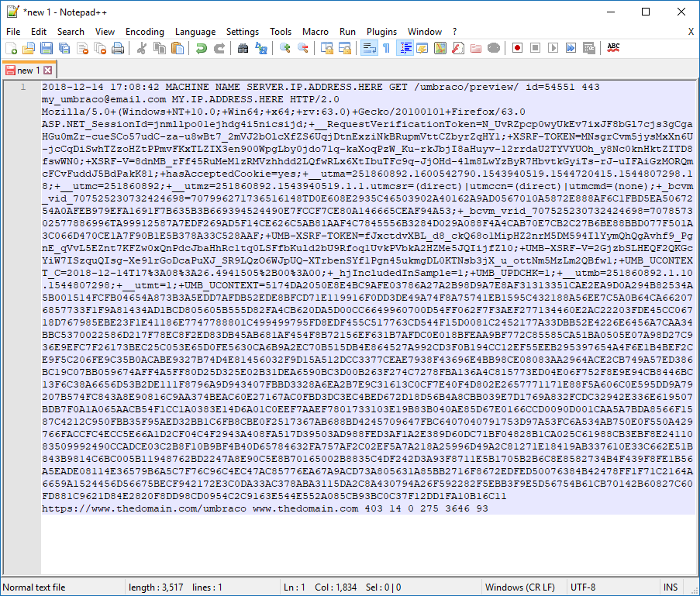The image size is (700, 596).
Task: Cut selection using the scissors icon
Action: (x=142, y=48)
